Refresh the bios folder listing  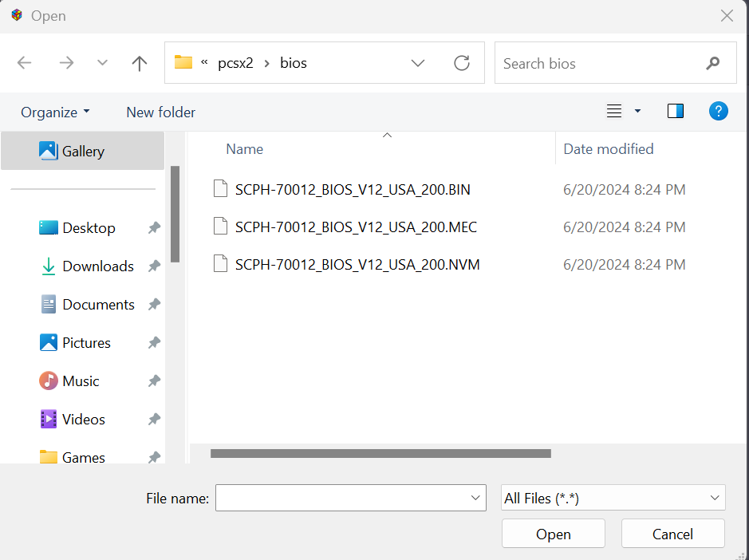pos(461,63)
